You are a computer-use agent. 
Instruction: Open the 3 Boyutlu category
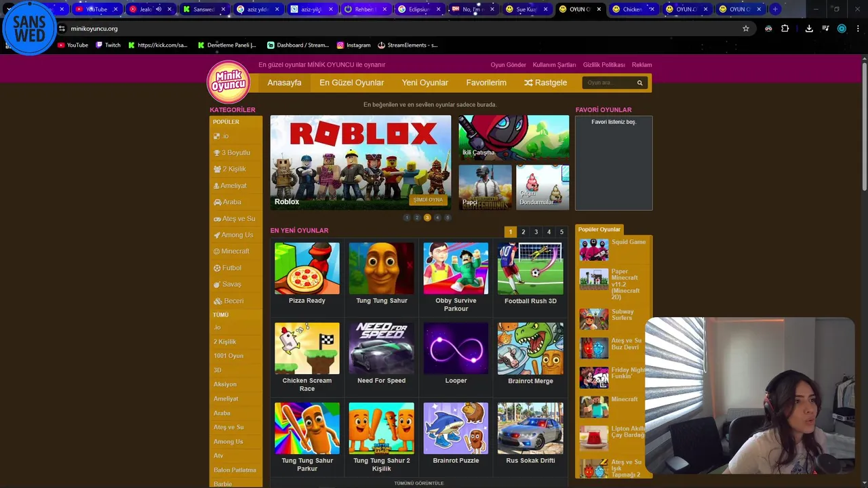235,152
